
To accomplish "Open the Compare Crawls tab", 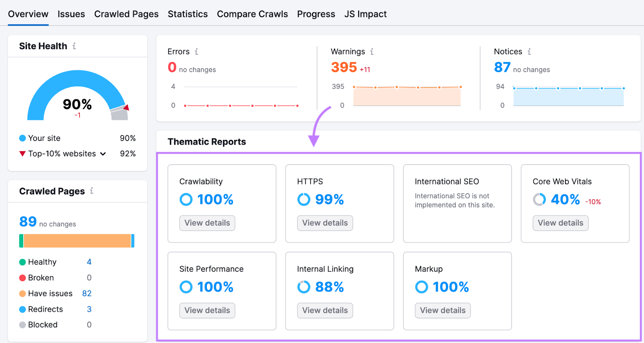I will [x=252, y=14].
